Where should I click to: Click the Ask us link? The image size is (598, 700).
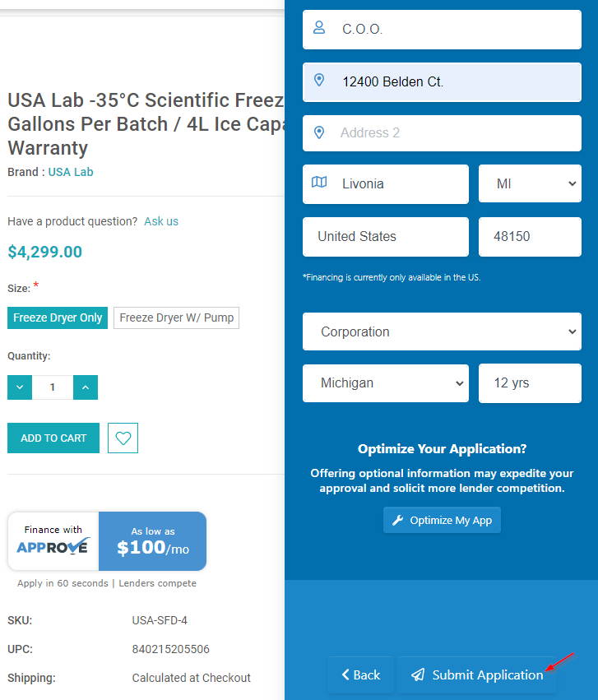pos(161,221)
